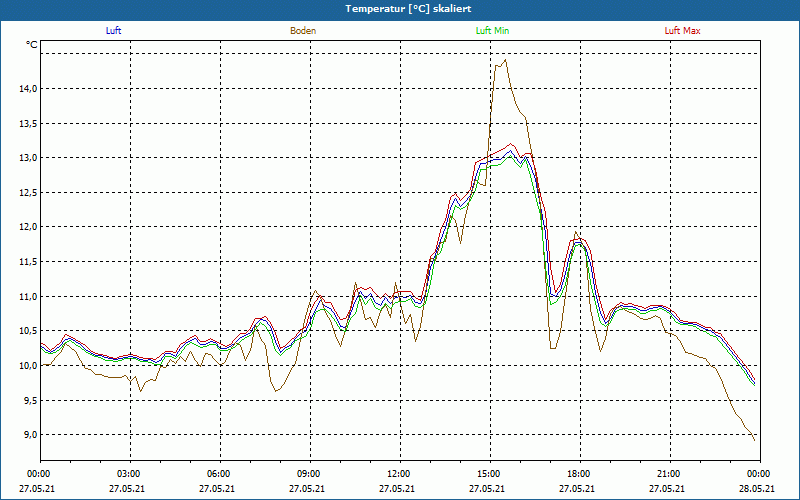Screen dimensions: 800x500
Task: Click the 15:00 time axis label
Action: tap(487, 474)
